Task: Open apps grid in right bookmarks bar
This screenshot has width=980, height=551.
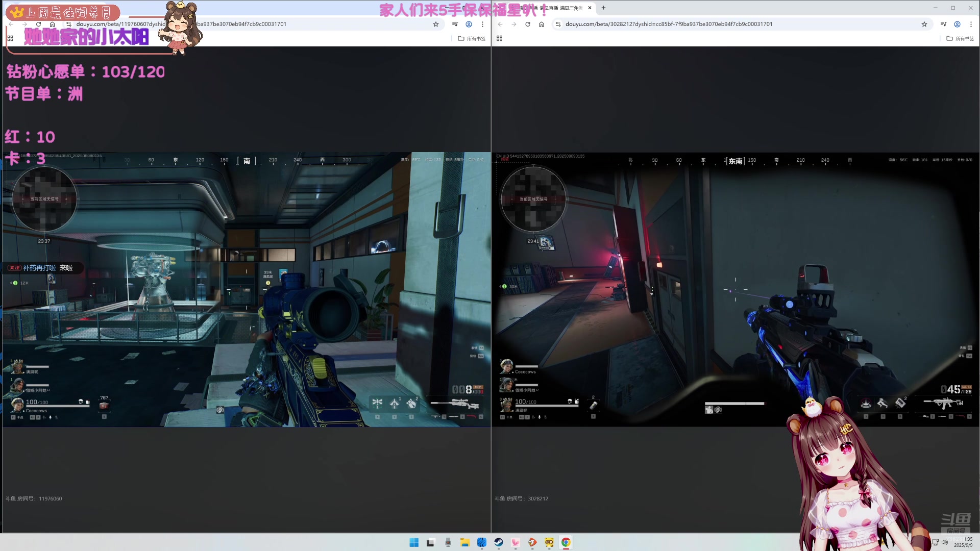Action: [500, 38]
